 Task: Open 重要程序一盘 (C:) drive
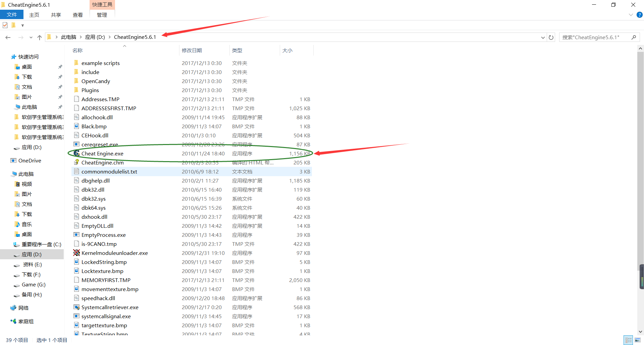(x=42, y=245)
